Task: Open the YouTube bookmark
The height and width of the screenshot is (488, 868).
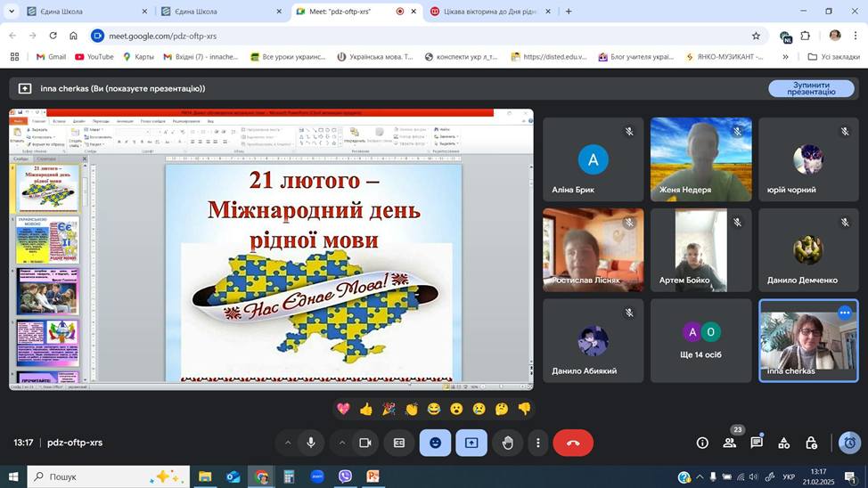Action: 94,56
